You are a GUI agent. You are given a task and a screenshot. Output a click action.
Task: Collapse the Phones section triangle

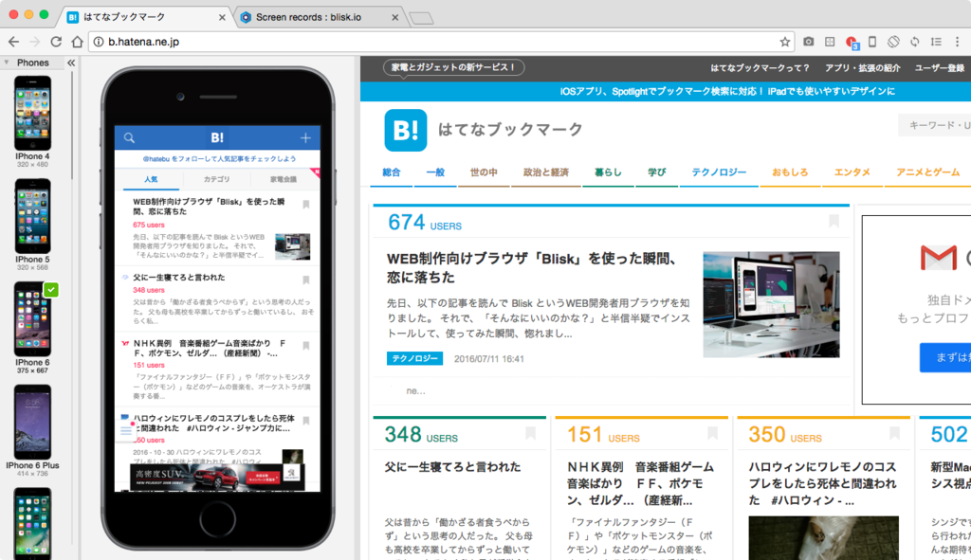tap(7, 63)
